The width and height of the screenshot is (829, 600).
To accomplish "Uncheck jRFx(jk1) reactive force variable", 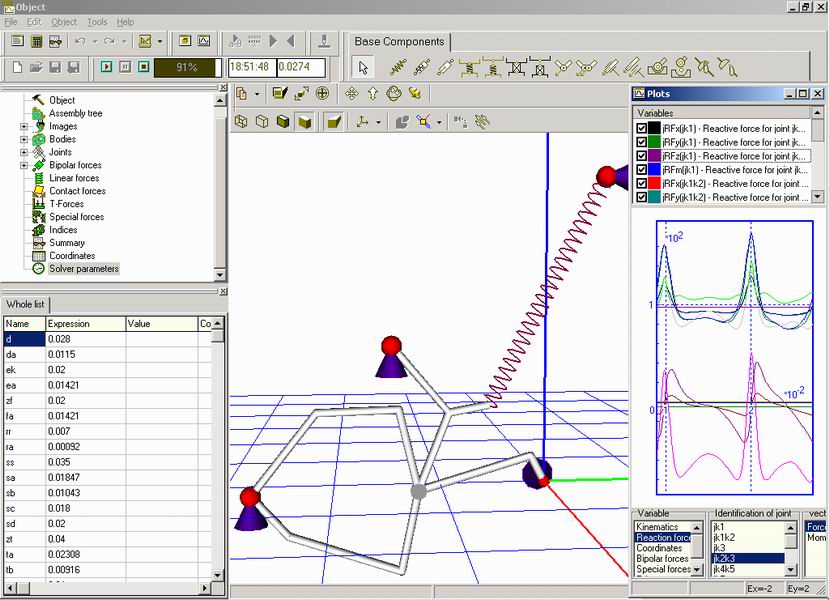I will coord(641,128).
